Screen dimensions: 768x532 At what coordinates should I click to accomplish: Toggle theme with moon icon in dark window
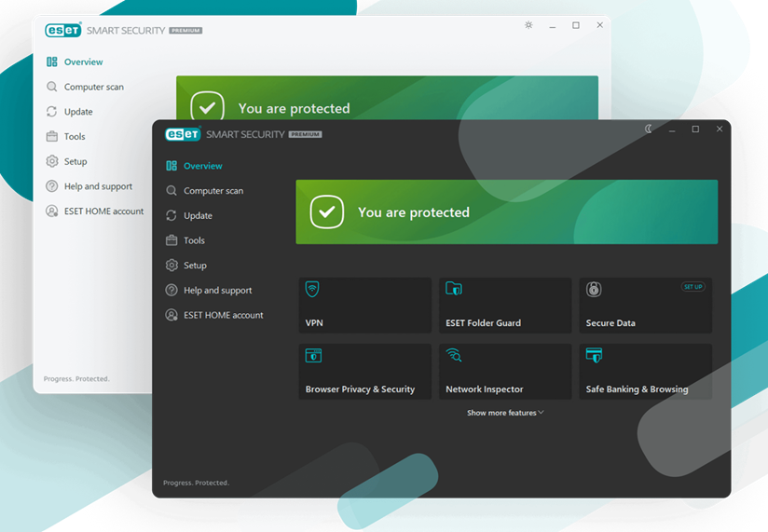648,129
